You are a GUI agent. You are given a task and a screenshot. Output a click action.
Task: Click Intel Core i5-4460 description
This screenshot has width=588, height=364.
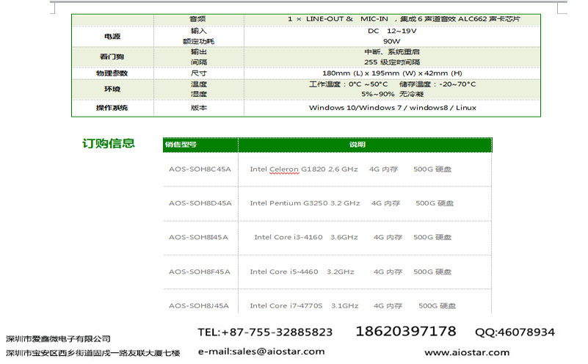[302, 272]
